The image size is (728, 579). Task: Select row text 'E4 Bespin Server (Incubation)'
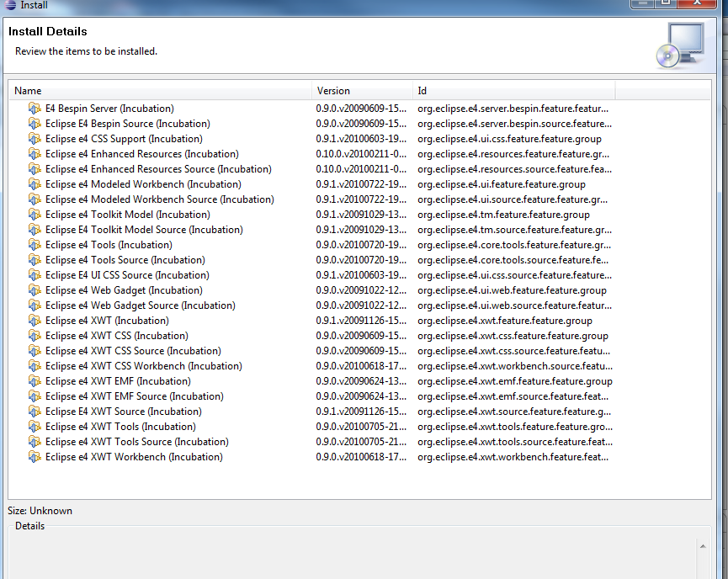point(109,109)
